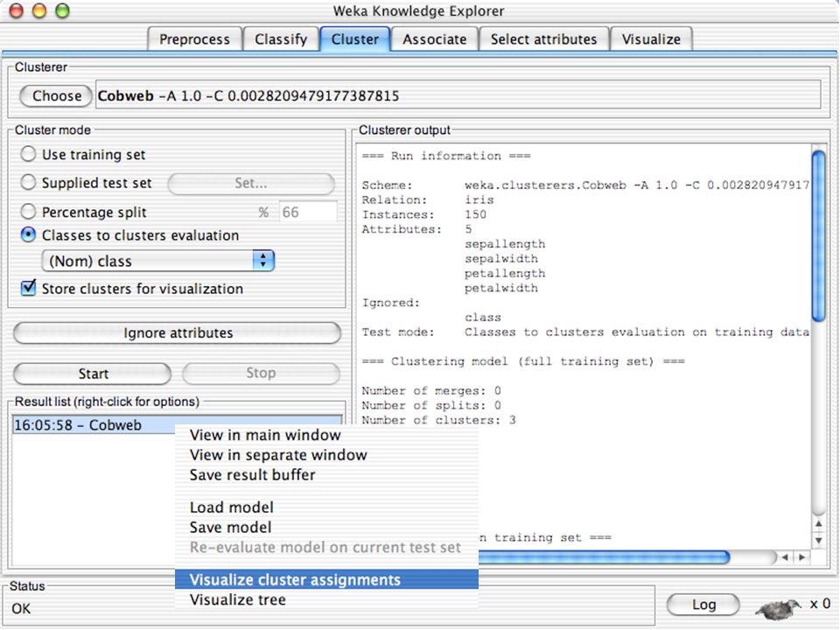Switch to the Preprocess tab

click(x=194, y=39)
